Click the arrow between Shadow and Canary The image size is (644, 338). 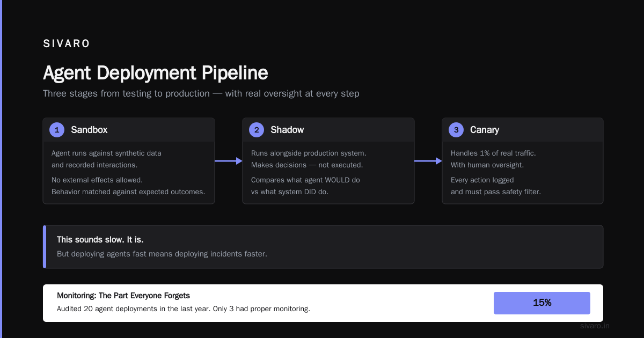[428, 161]
